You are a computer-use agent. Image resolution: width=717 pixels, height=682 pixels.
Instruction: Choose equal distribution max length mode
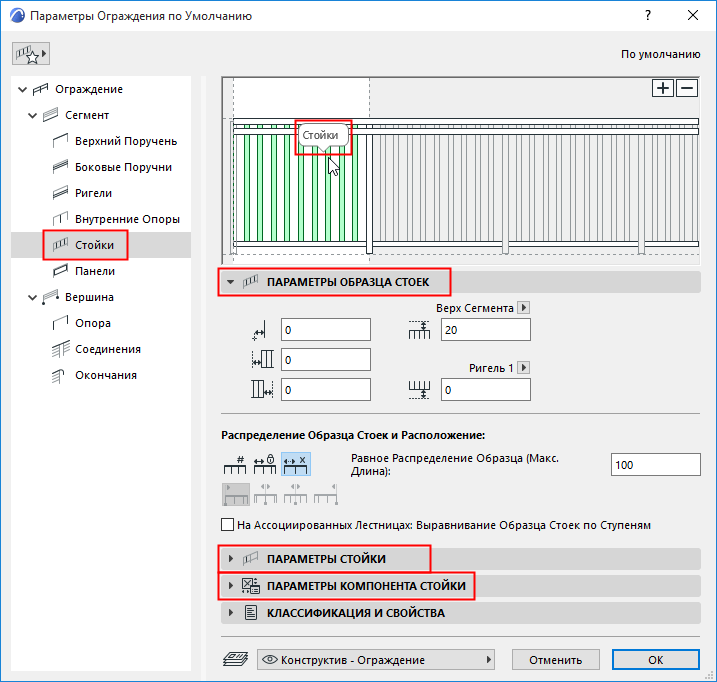coord(295,465)
